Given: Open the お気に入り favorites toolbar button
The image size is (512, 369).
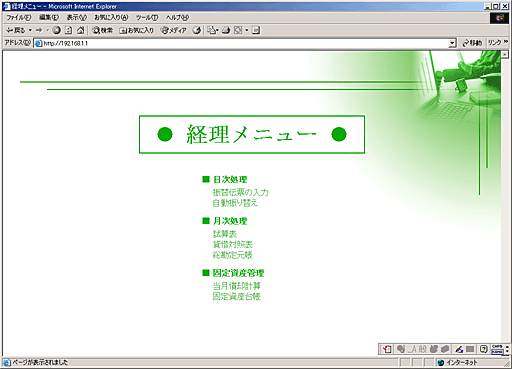Looking at the screenshot, I should pyautogui.click(x=137, y=30).
